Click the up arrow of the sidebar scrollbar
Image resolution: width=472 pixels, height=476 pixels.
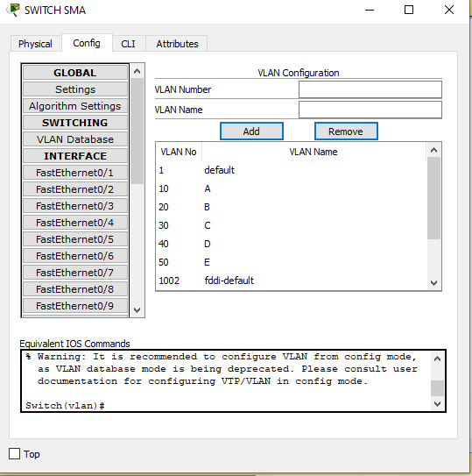(137, 71)
